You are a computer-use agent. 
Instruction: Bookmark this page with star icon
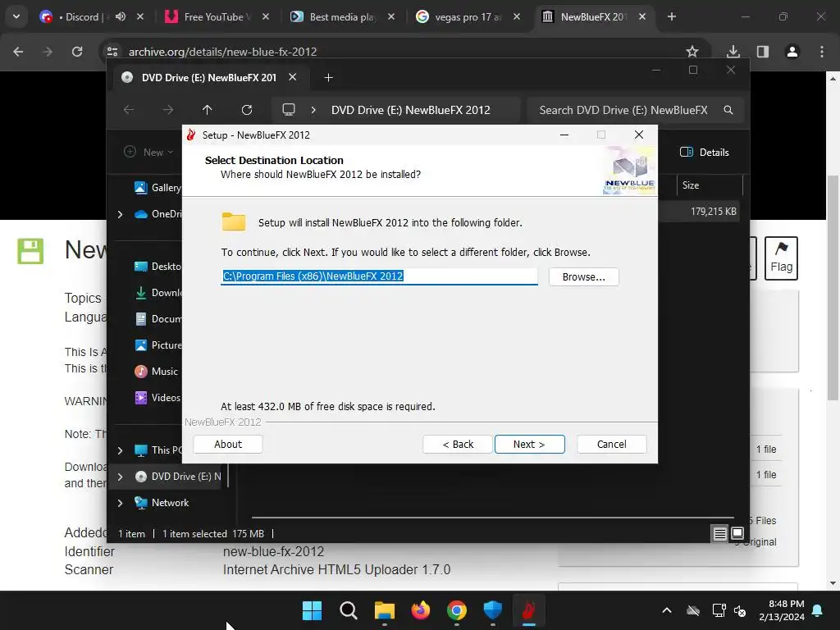(x=692, y=52)
